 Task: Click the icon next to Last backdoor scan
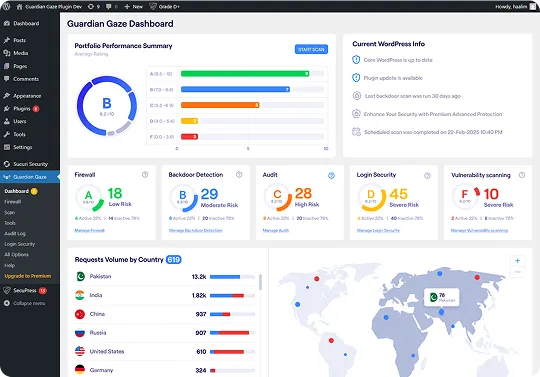click(x=357, y=96)
